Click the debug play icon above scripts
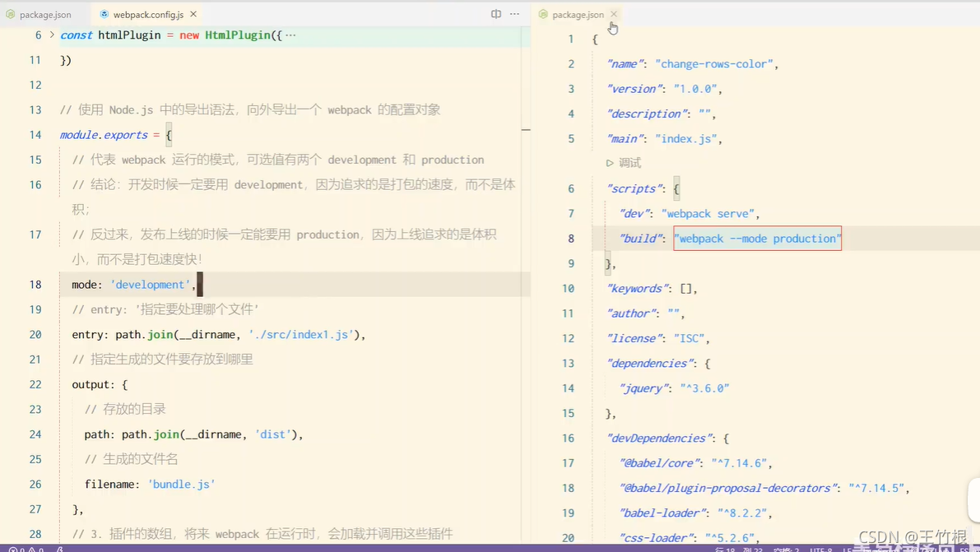 (x=610, y=163)
